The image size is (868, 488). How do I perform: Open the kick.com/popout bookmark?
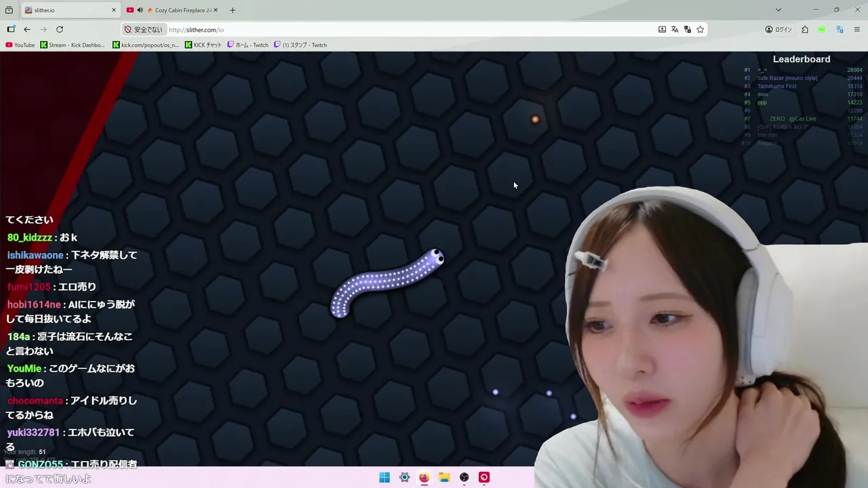point(146,45)
